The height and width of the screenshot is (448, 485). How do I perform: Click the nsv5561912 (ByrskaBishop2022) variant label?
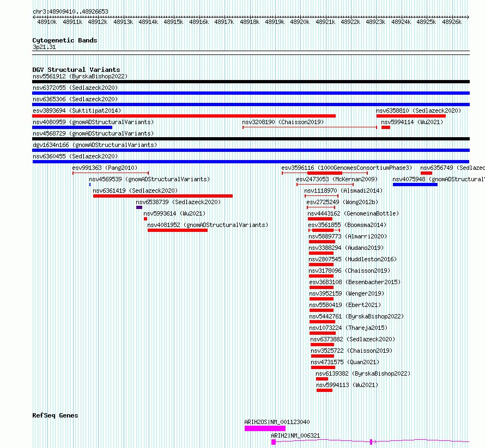click(80, 76)
